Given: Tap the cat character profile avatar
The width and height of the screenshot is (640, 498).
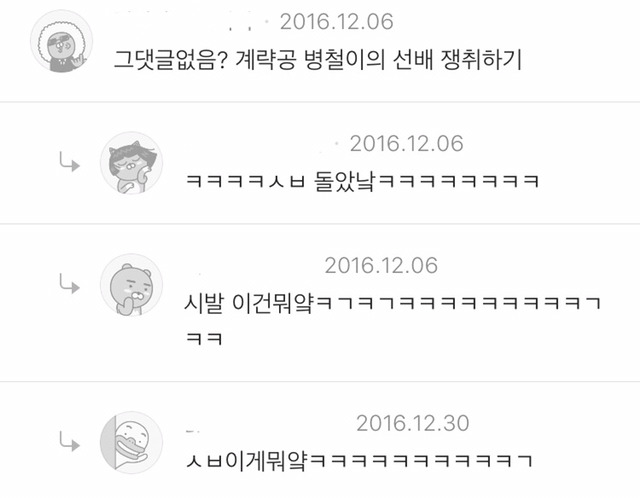Looking at the screenshot, I should click(x=131, y=162).
